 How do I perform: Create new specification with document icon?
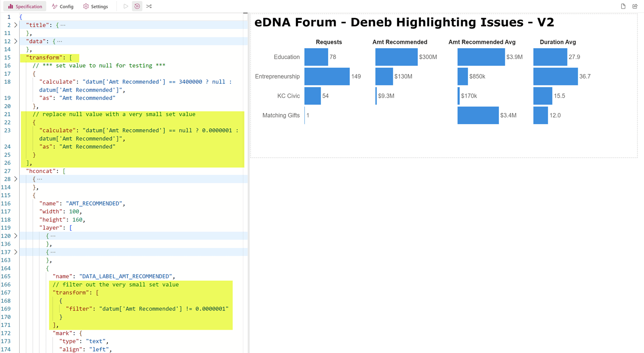click(x=624, y=6)
